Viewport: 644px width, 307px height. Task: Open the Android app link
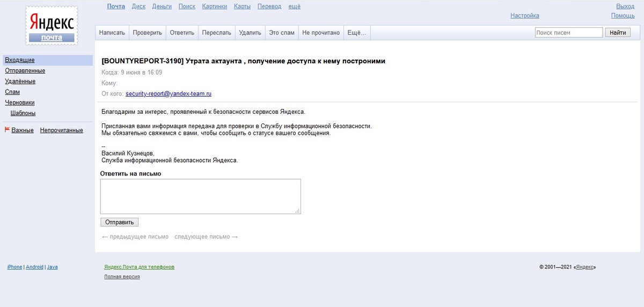point(34,267)
